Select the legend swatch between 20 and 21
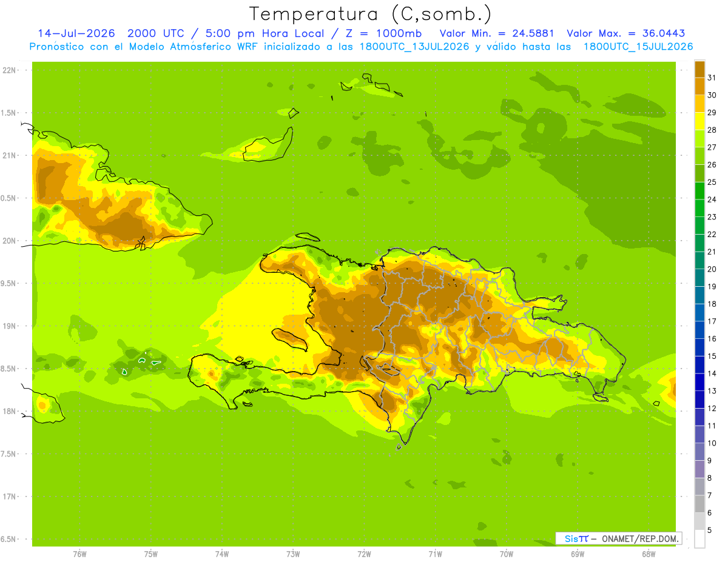Viewport: 728px width, 562px height. (x=699, y=260)
